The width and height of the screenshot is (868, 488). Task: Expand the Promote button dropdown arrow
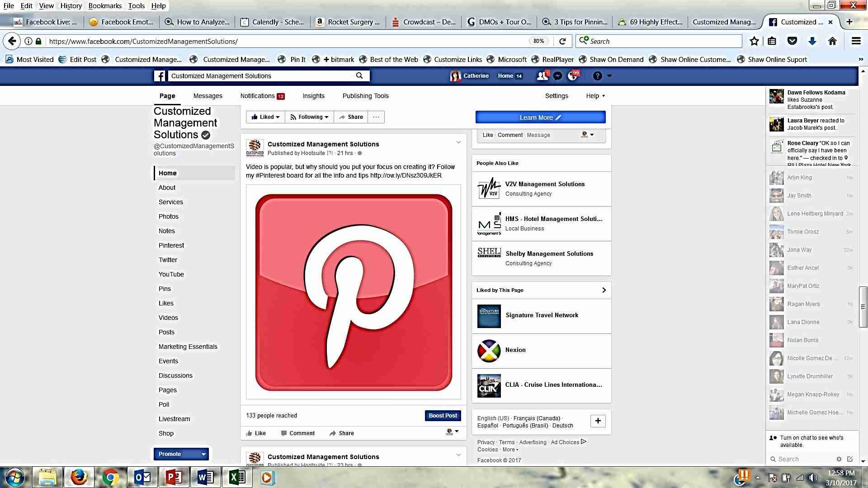coord(203,454)
